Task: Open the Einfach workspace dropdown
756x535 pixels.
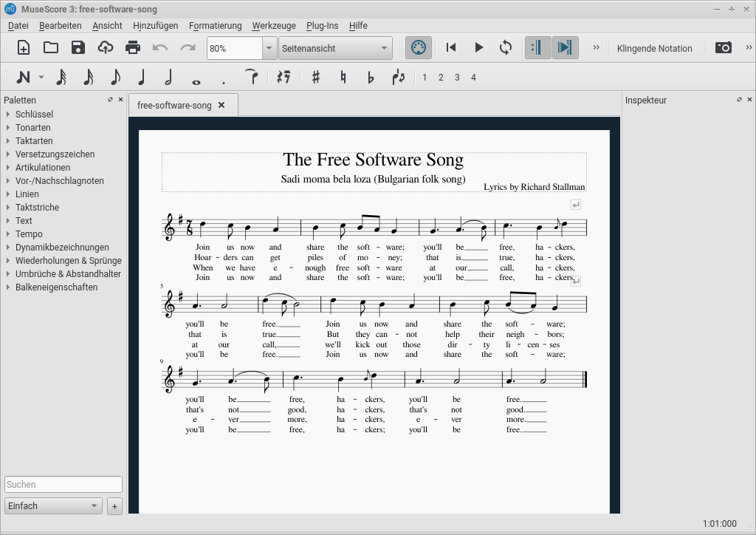Action: tap(53, 506)
